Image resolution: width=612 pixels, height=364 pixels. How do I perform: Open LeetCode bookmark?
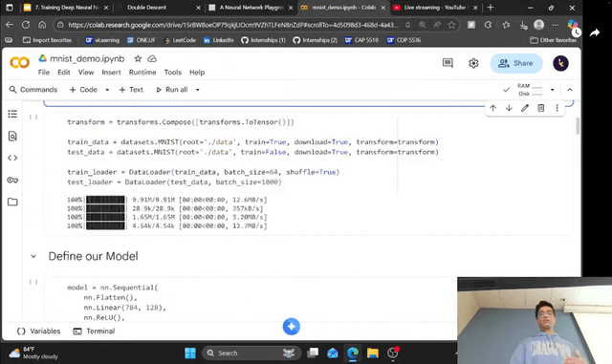coord(180,40)
